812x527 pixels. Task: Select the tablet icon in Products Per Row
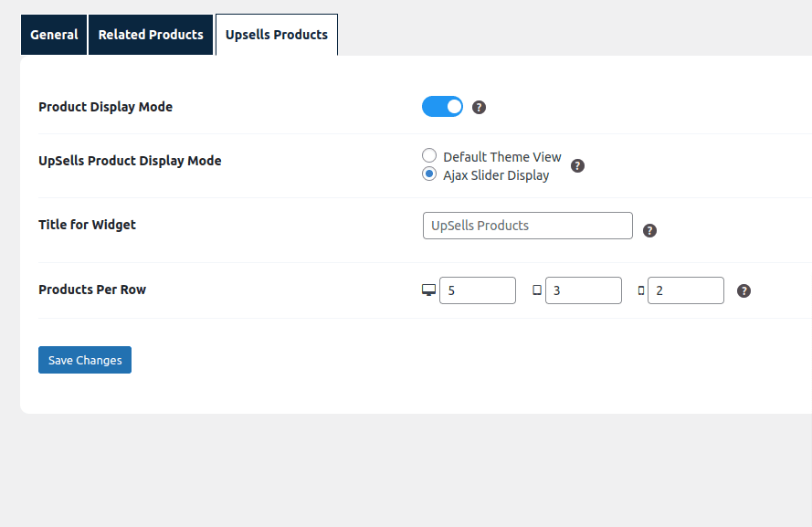(535, 289)
